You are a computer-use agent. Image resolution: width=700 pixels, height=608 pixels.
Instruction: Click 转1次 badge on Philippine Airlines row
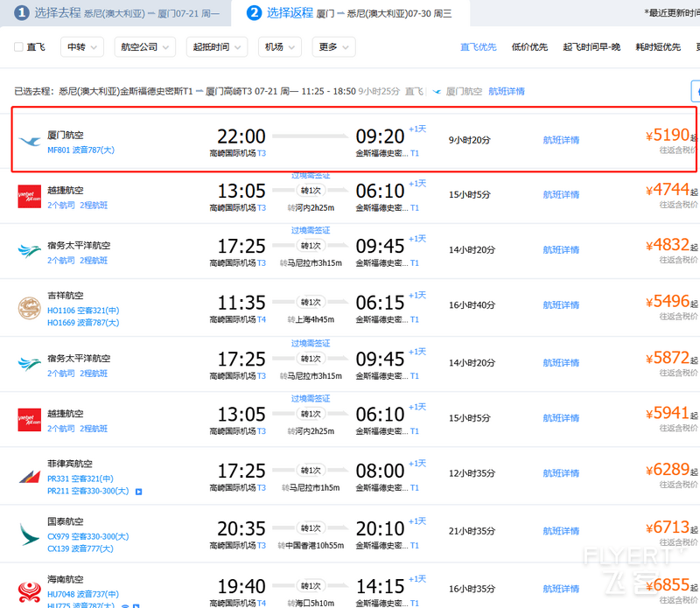point(311,471)
